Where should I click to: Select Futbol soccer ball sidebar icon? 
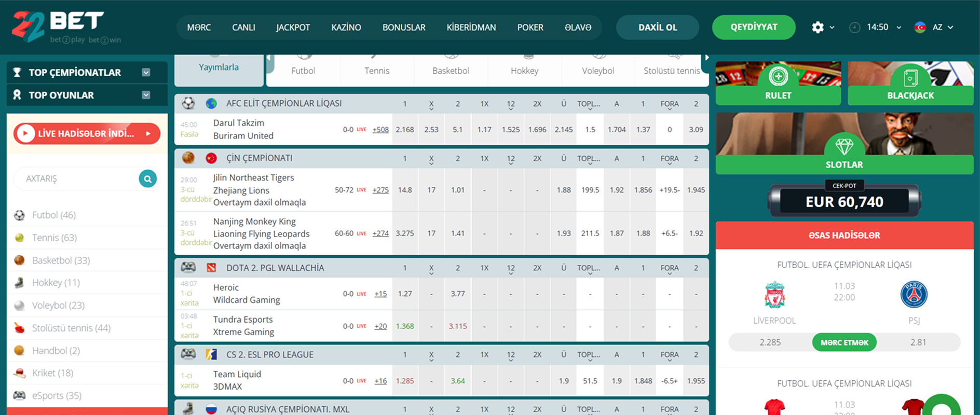click(x=19, y=215)
